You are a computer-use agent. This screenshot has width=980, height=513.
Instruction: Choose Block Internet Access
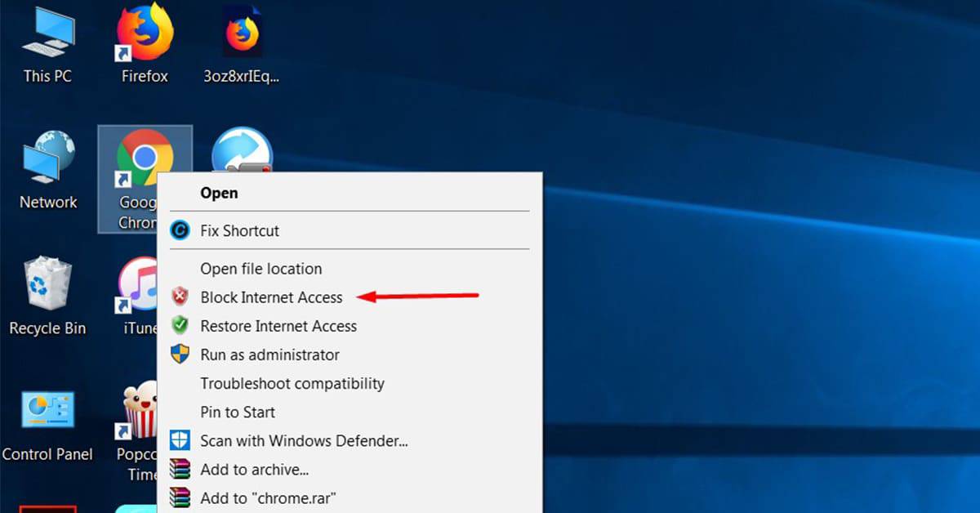tap(349, 297)
